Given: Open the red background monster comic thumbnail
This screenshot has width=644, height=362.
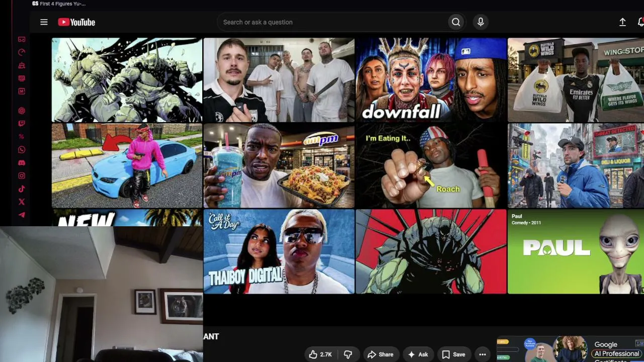Looking at the screenshot, I should click(x=431, y=251).
